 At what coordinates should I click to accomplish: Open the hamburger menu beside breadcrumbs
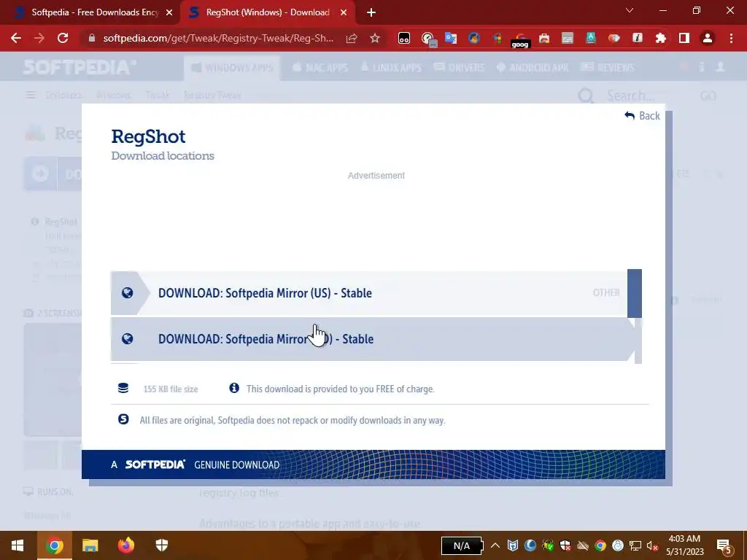31,96
